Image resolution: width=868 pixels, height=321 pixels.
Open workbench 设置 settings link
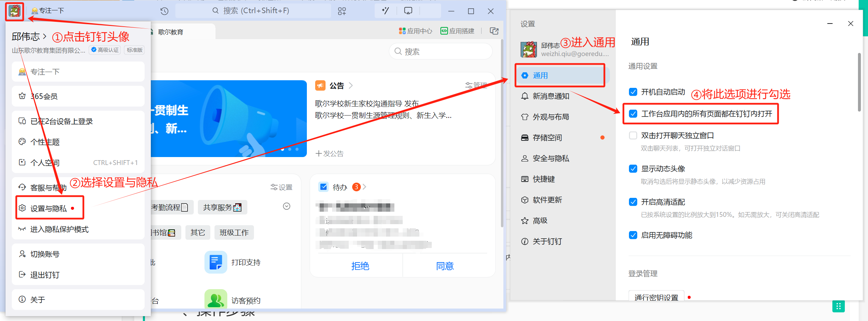tap(281, 187)
